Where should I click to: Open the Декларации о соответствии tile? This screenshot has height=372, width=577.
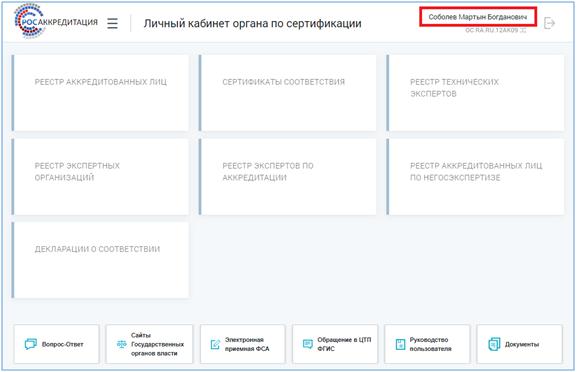100,260
